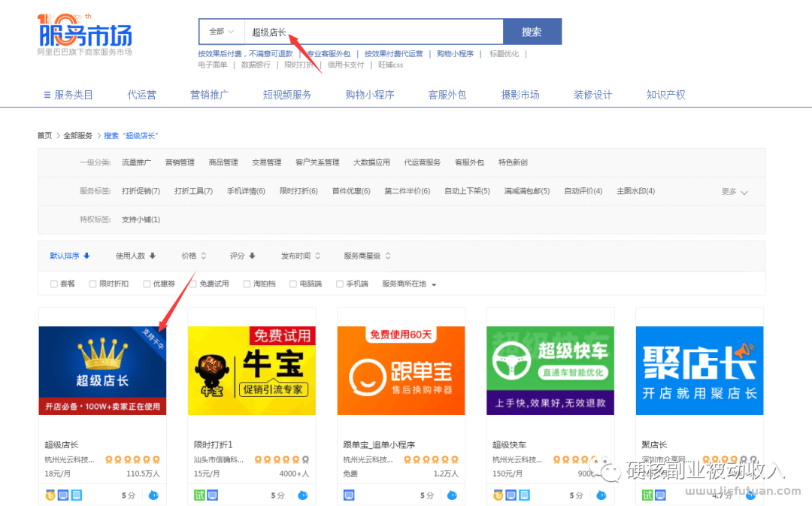The image size is (812, 506).
Task: Filter by 流量推广 category
Action: (x=136, y=162)
